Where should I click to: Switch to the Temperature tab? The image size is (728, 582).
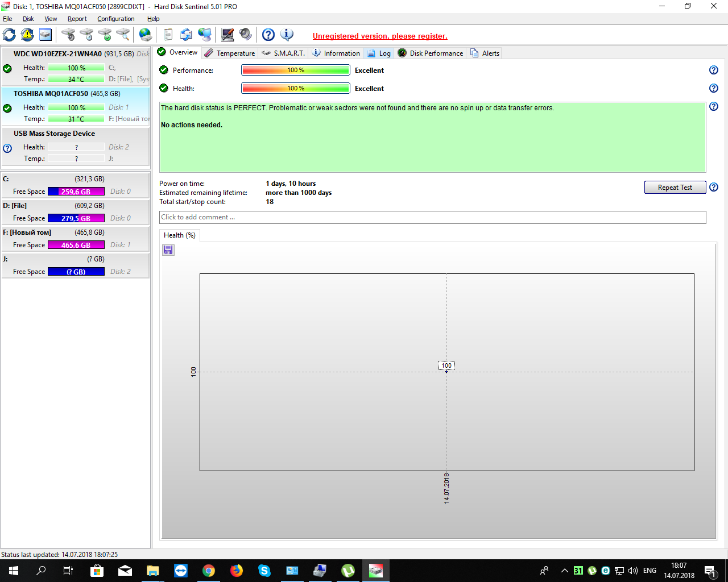coord(230,53)
